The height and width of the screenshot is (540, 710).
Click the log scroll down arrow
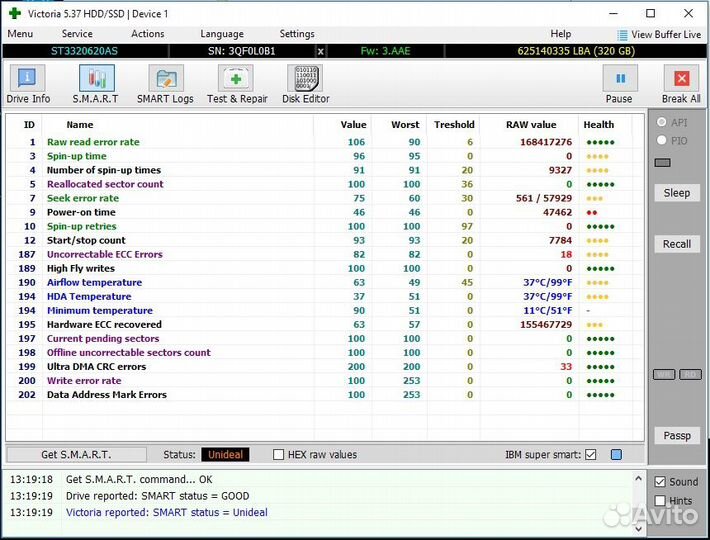coord(638,528)
